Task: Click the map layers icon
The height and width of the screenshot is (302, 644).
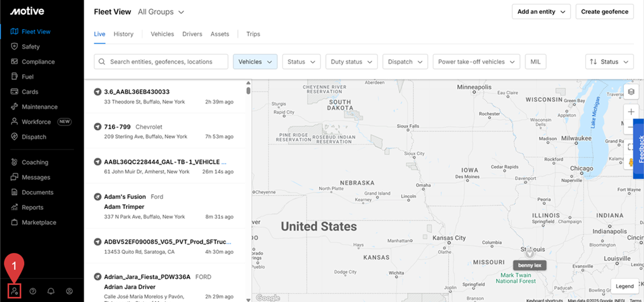Action: coord(631,92)
